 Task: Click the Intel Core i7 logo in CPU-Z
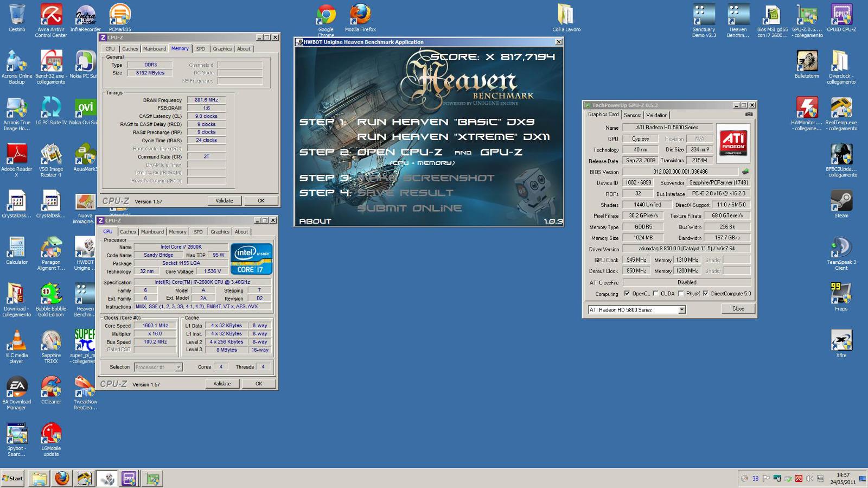(x=251, y=259)
